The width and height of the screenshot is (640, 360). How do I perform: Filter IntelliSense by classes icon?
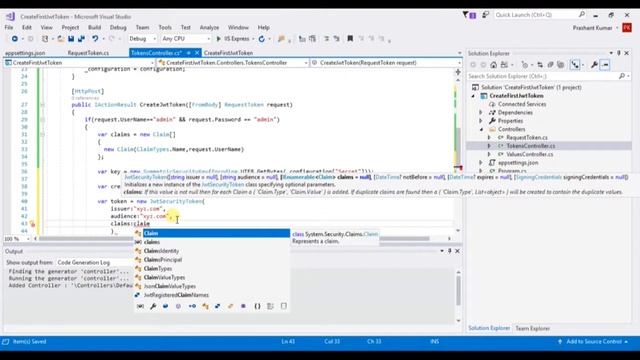pos(205,306)
